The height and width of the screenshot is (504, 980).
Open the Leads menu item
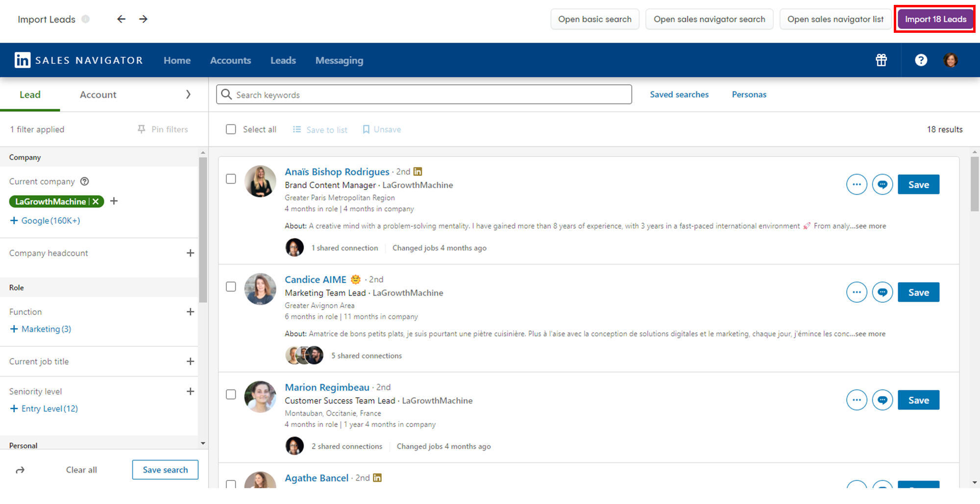point(283,60)
